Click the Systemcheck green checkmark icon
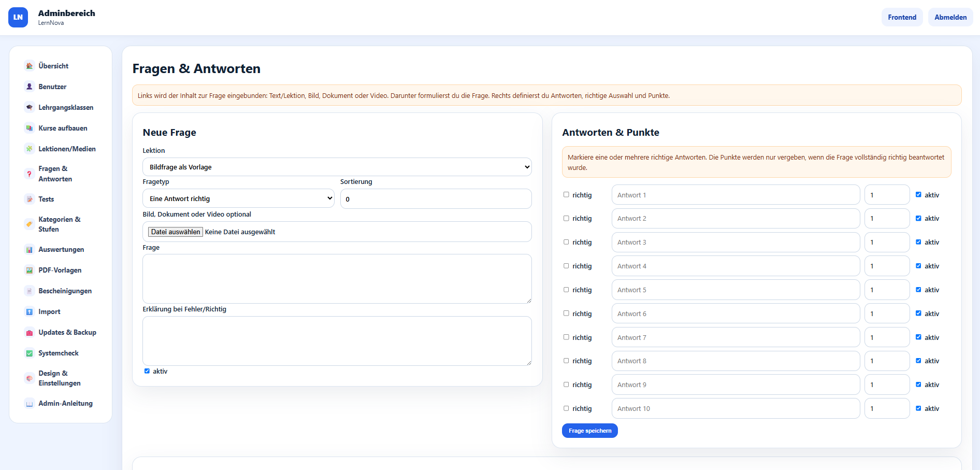The height and width of the screenshot is (470, 980). pyautogui.click(x=30, y=353)
